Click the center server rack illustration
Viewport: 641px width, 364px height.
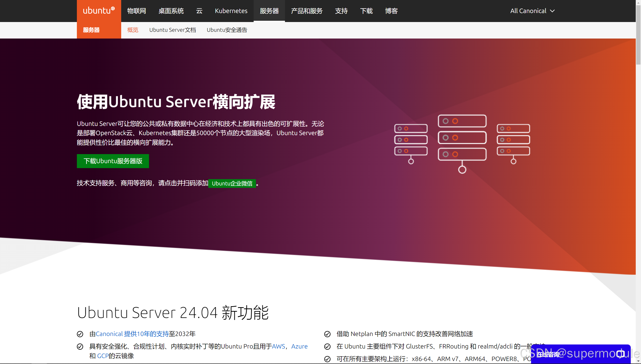point(462,138)
